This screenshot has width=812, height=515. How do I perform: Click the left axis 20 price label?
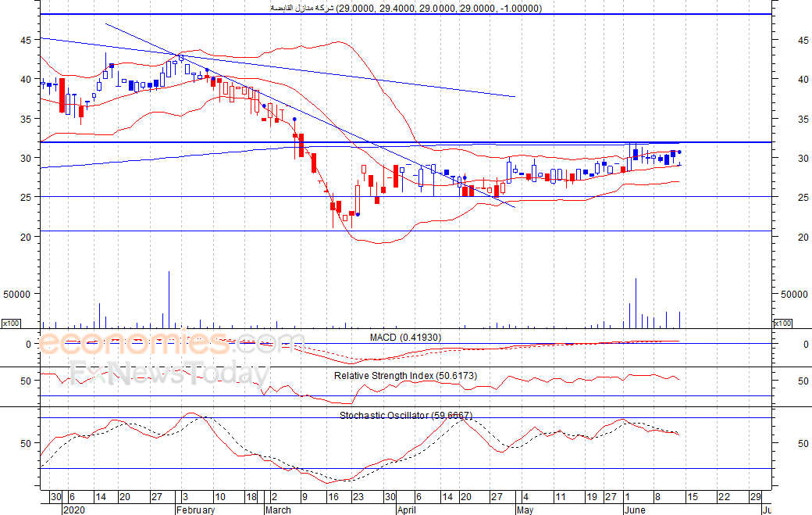coord(26,238)
